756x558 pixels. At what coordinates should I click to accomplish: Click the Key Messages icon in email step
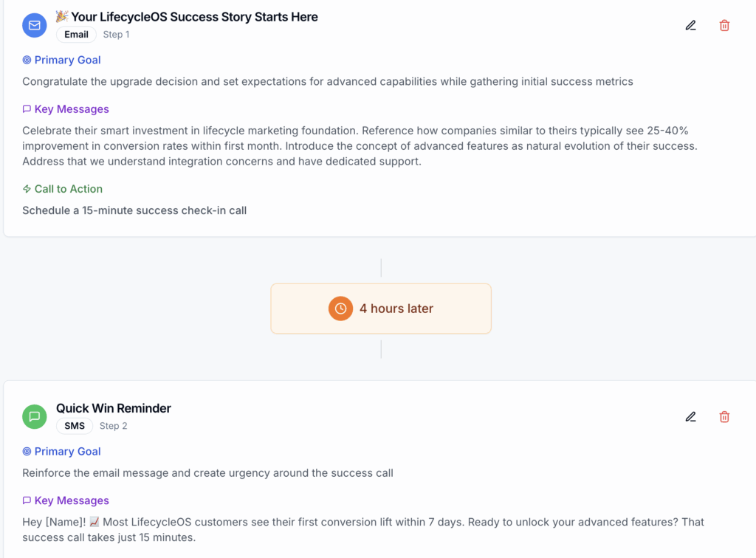click(27, 109)
